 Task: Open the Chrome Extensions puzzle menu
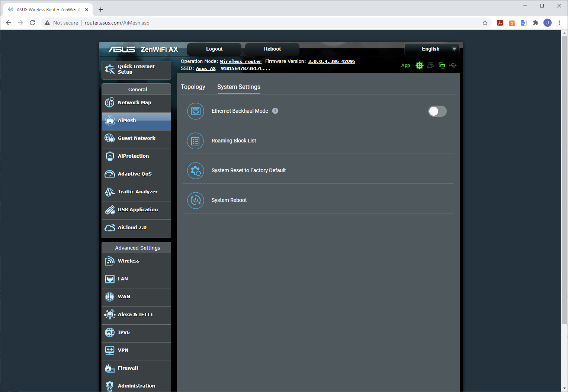click(536, 23)
